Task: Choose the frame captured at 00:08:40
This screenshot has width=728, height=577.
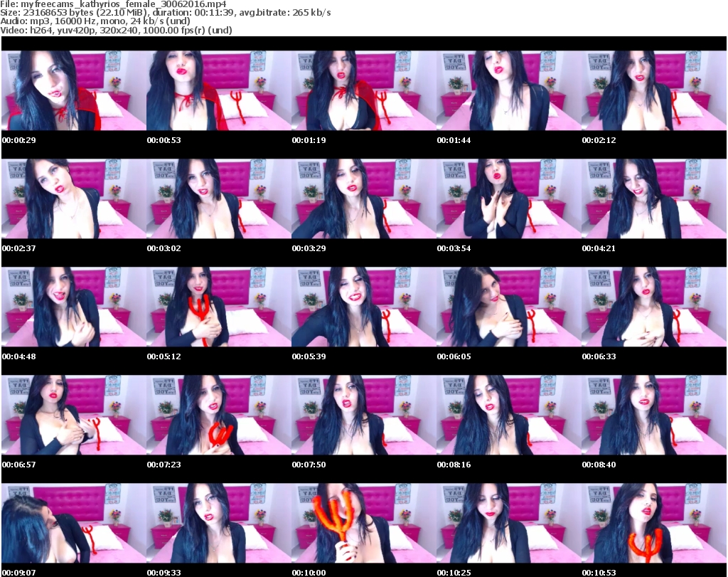Action: 654,415
